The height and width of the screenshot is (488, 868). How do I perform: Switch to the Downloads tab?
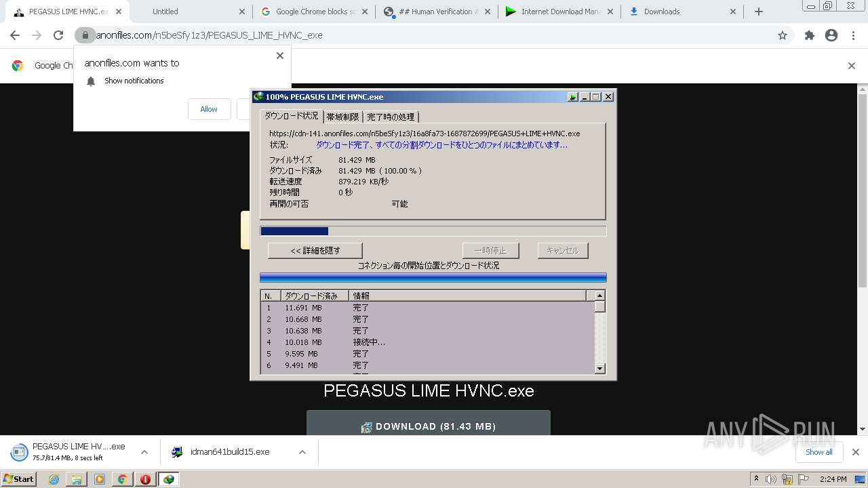(x=683, y=12)
